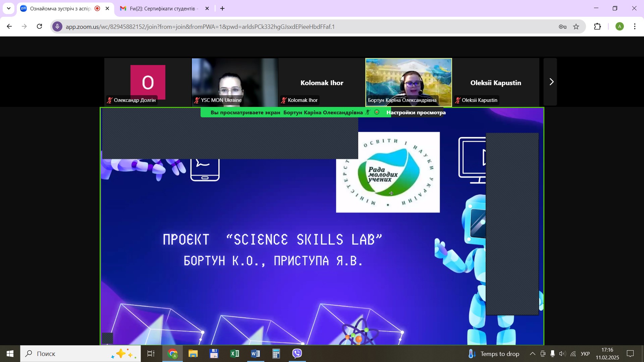644x362 pixels.
Task: Switch to the Zoom meeting browser tab
Action: (60, 9)
